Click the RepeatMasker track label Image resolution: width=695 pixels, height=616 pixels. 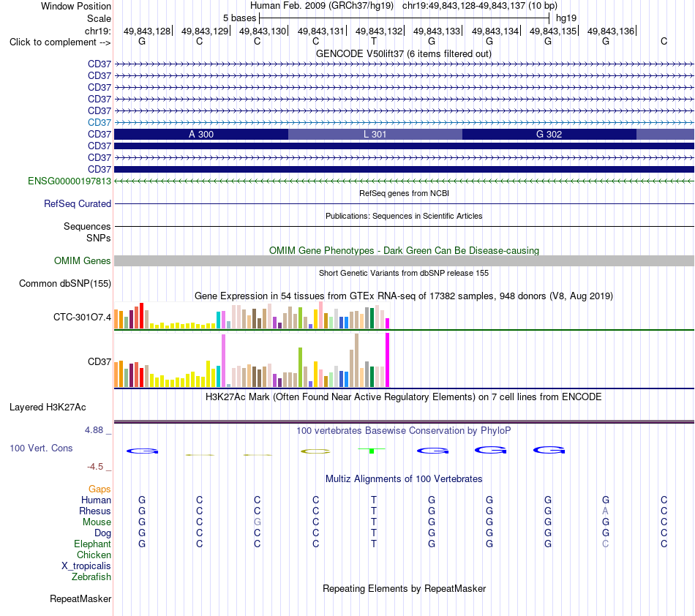(80, 598)
